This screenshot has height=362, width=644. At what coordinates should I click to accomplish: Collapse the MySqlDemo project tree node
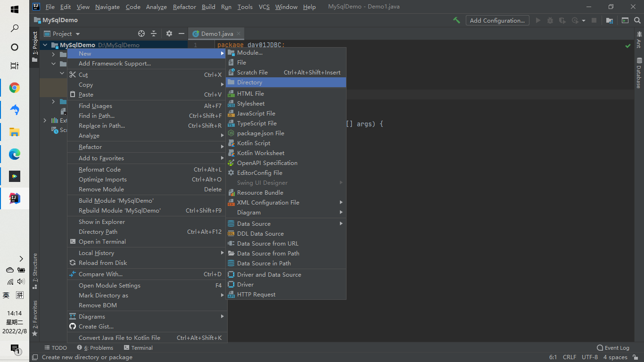coord(45,45)
